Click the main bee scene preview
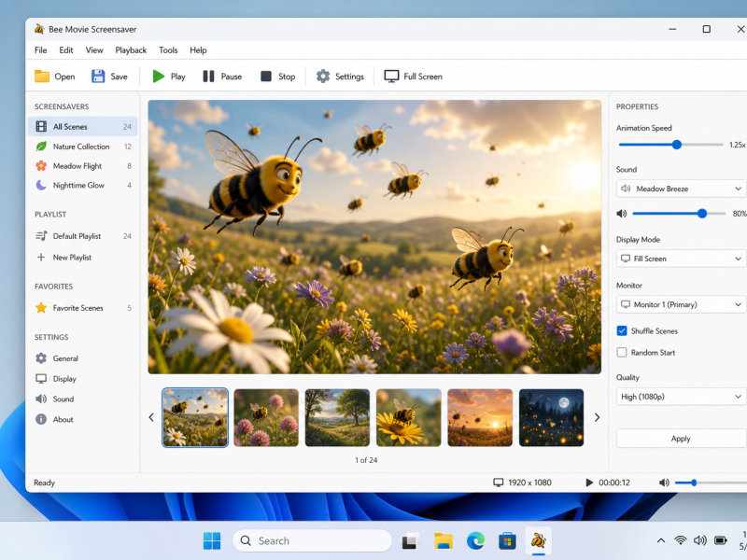 point(374,237)
